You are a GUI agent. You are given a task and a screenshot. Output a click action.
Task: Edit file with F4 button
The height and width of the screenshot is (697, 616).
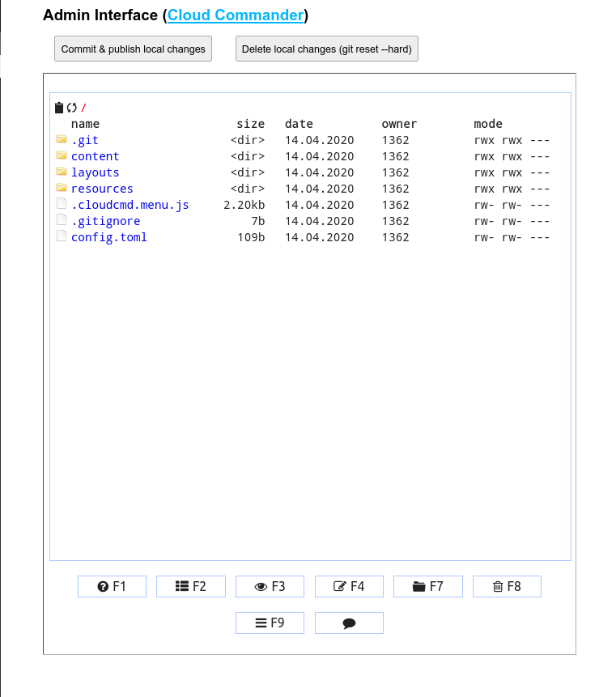tap(349, 586)
